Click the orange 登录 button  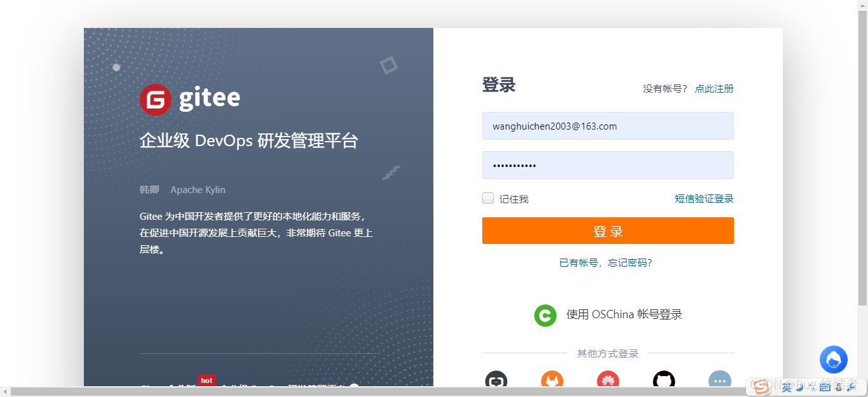tap(608, 231)
